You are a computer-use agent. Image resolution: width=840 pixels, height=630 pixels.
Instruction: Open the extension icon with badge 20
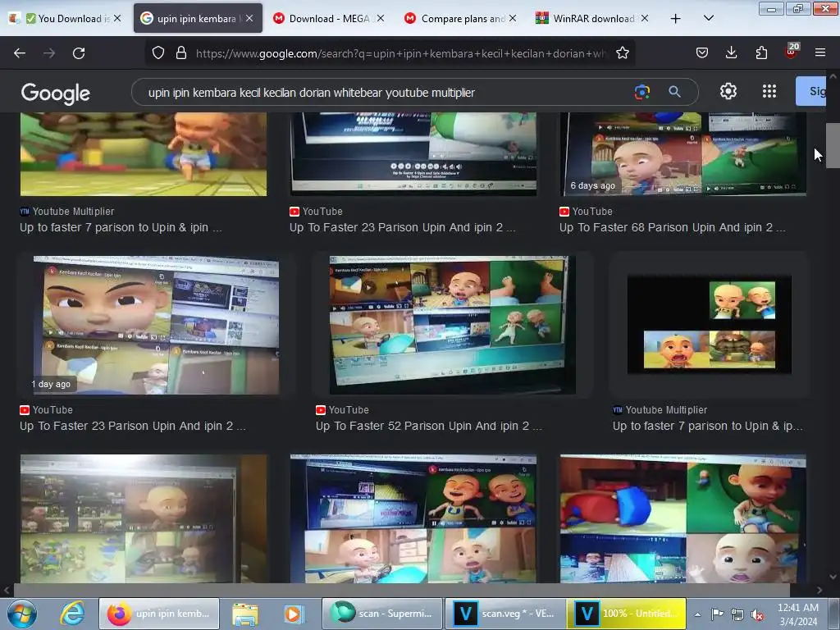(x=792, y=52)
